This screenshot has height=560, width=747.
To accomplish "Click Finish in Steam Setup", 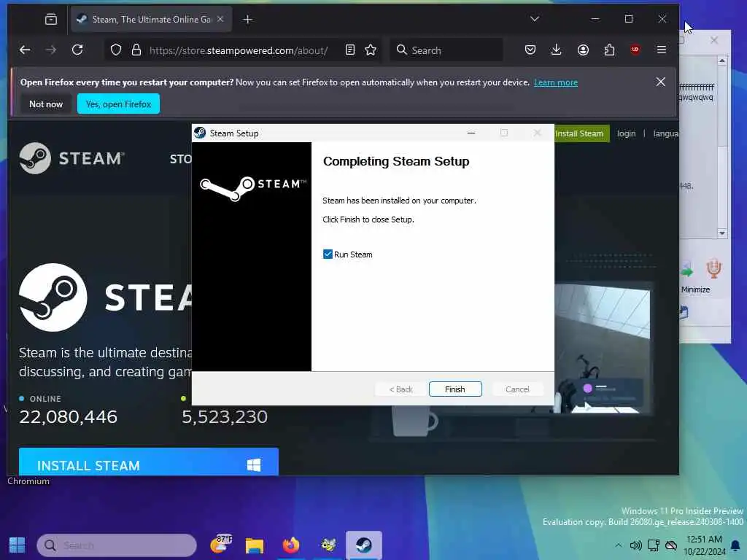I will 455,389.
